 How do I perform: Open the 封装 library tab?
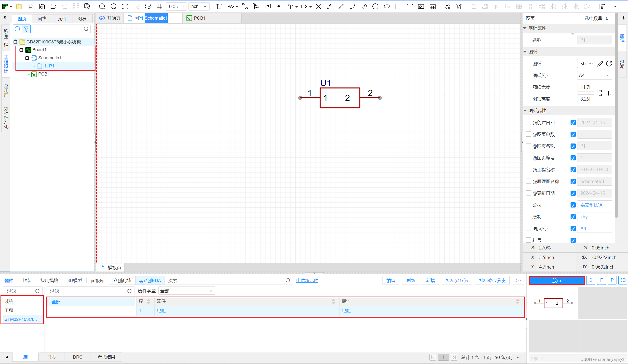(x=27, y=281)
